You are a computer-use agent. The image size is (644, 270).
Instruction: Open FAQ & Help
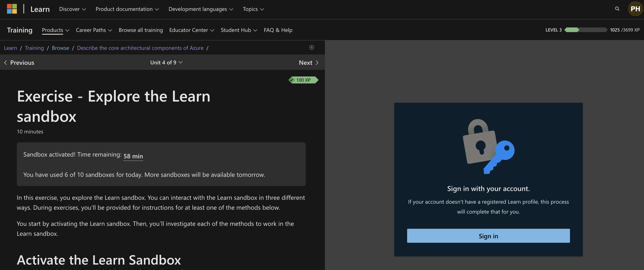278,30
